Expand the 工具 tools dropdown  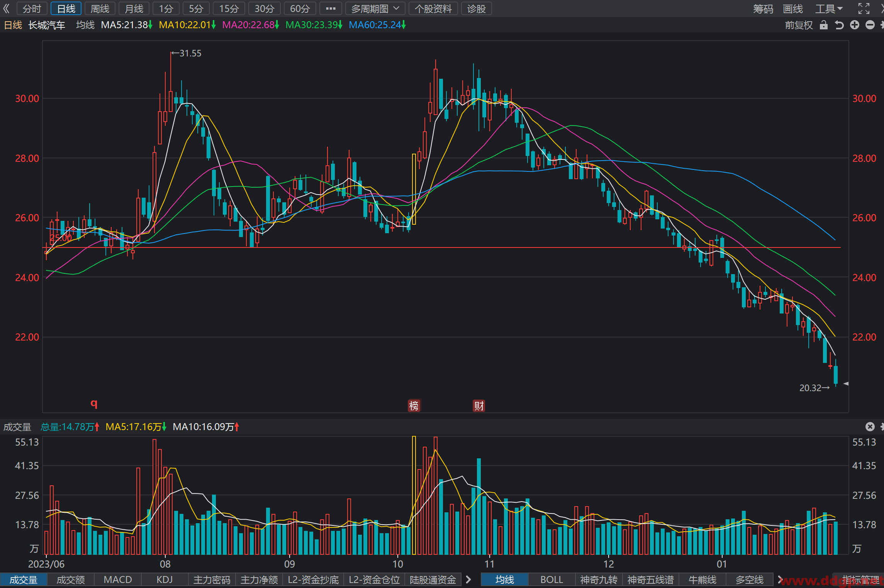[x=829, y=8]
